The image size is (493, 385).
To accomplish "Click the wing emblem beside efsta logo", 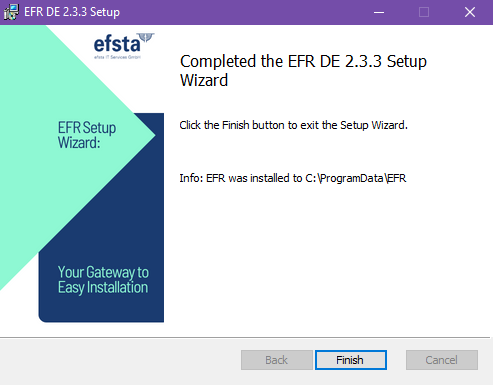I will 147,37.
